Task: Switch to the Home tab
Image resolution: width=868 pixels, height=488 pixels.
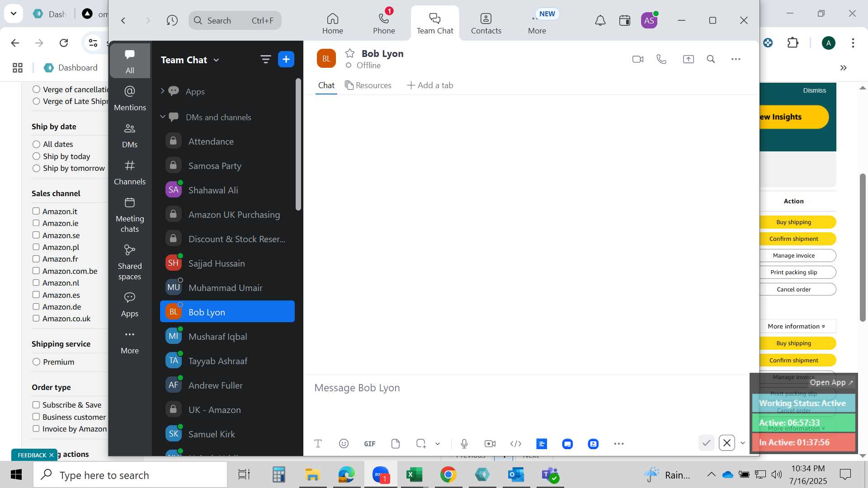Action: click(x=333, y=23)
